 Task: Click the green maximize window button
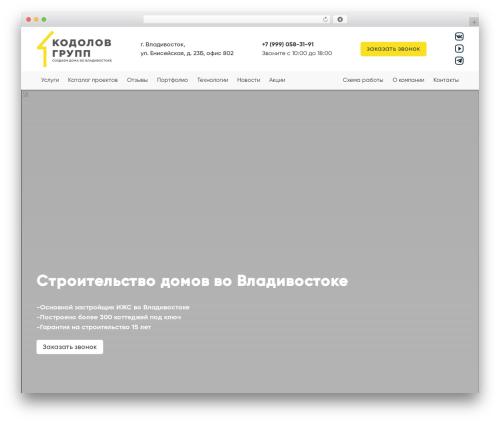point(44,19)
